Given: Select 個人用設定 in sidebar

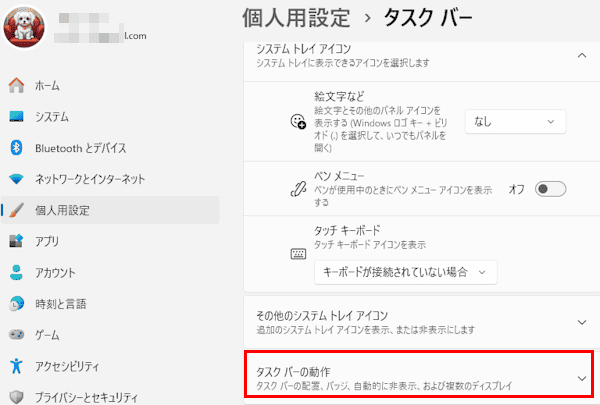Looking at the screenshot, I should [110, 210].
